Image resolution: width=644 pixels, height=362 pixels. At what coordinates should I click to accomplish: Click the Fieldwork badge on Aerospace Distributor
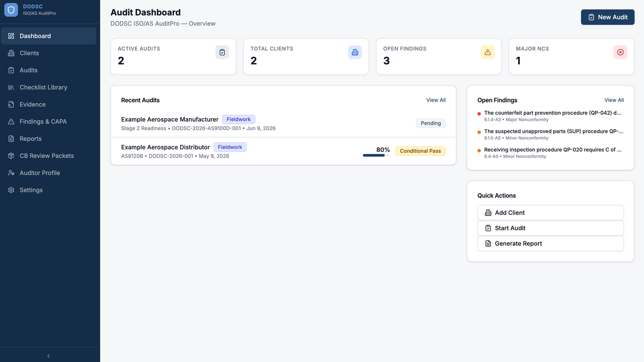click(x=230, y=147)
